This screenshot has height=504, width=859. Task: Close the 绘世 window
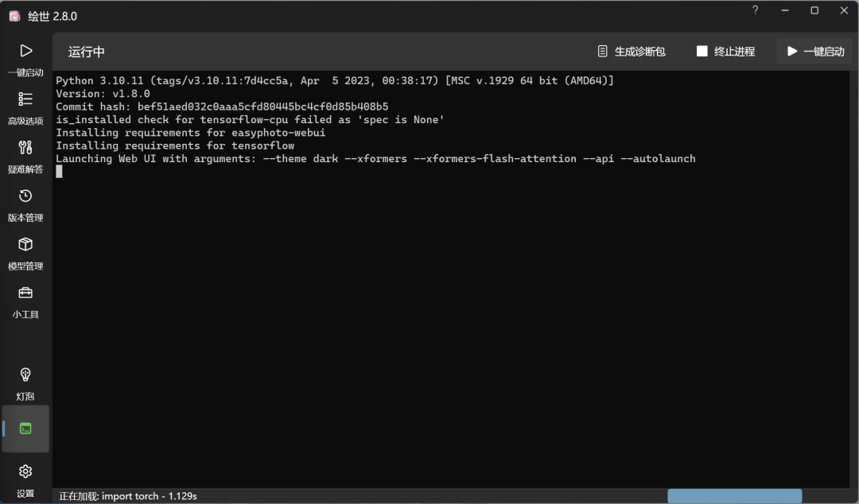click(x=844, y=10)
